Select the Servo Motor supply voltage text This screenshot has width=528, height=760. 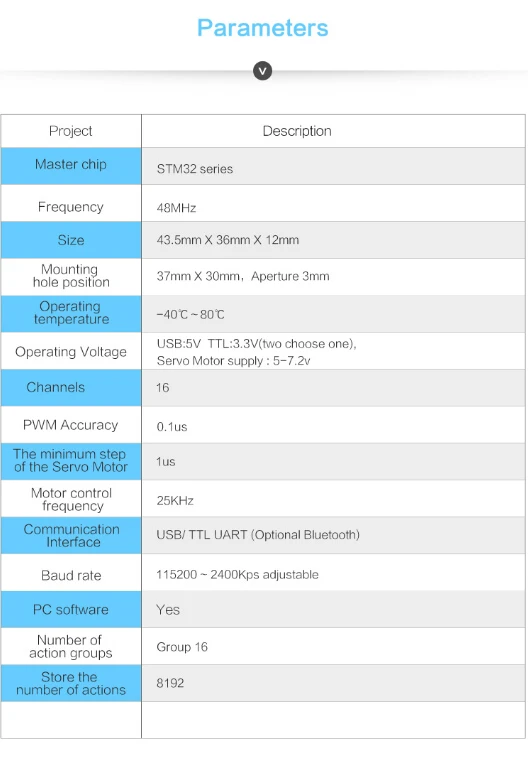coord(233,361)
